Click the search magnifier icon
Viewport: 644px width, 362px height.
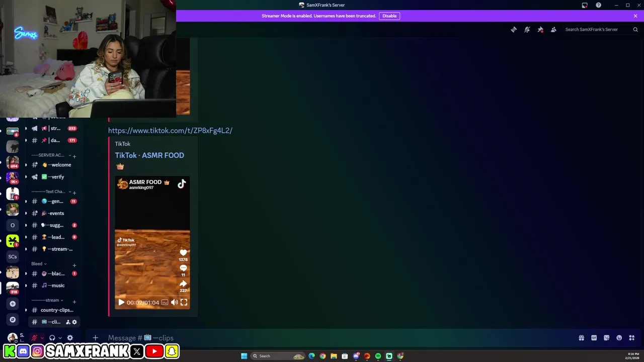pyautogui.click(x=635, y=30)
